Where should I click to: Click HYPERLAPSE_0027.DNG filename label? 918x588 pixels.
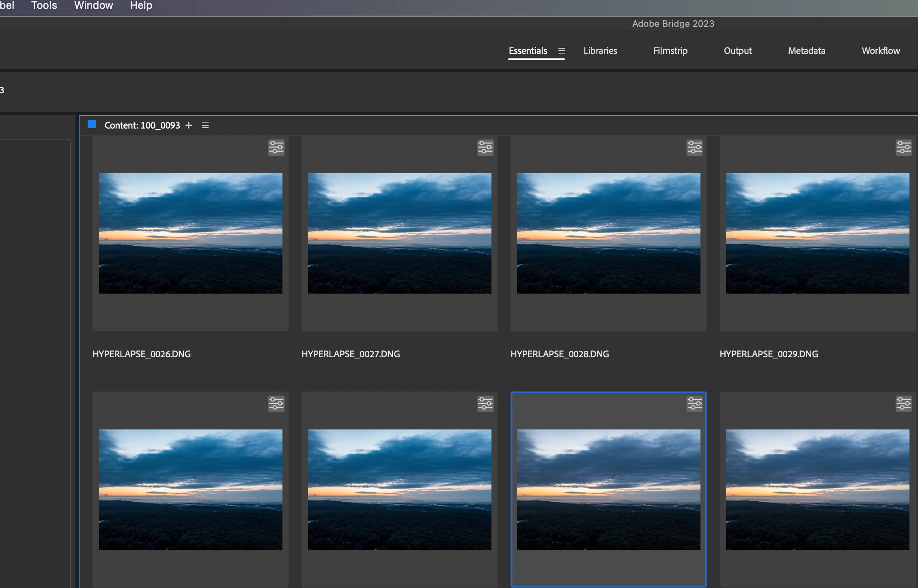[350, 354]
